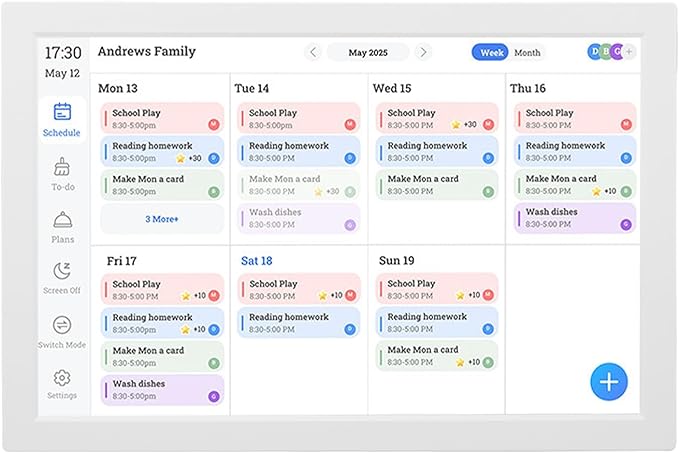Image resolution: width=679 pixels, height=453 pixels.
Task: Click the Switch Mode arrows icon
Action: pyautogui.click(x=62, y=325)
